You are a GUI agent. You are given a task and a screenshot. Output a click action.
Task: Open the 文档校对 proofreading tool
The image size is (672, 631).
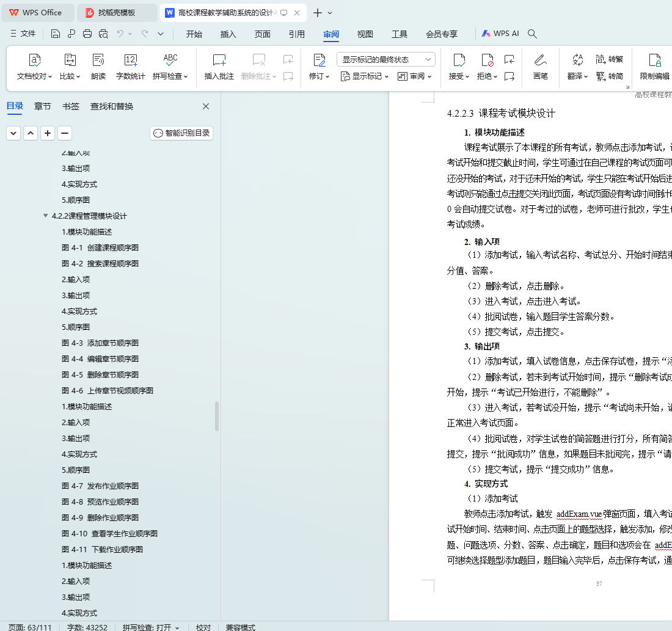click(34, 67)
